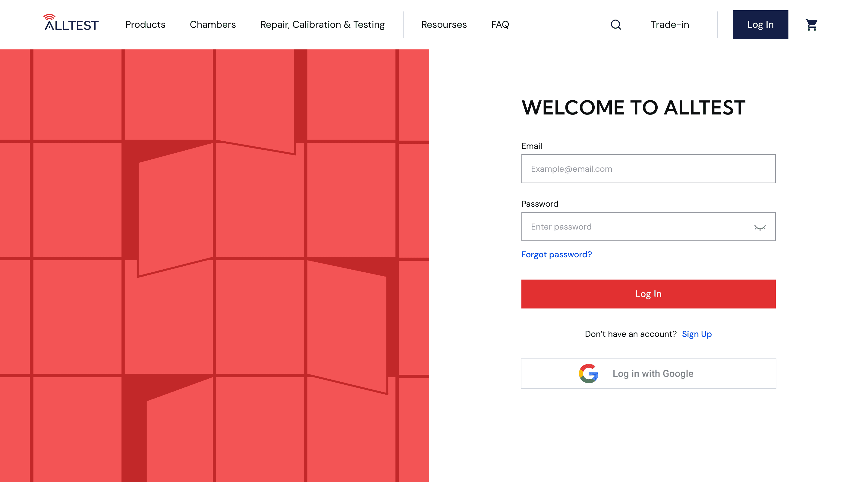Viewport: 868px width, 482px height.
Task: Click the Google logo icon
Action: pos(588,373)
